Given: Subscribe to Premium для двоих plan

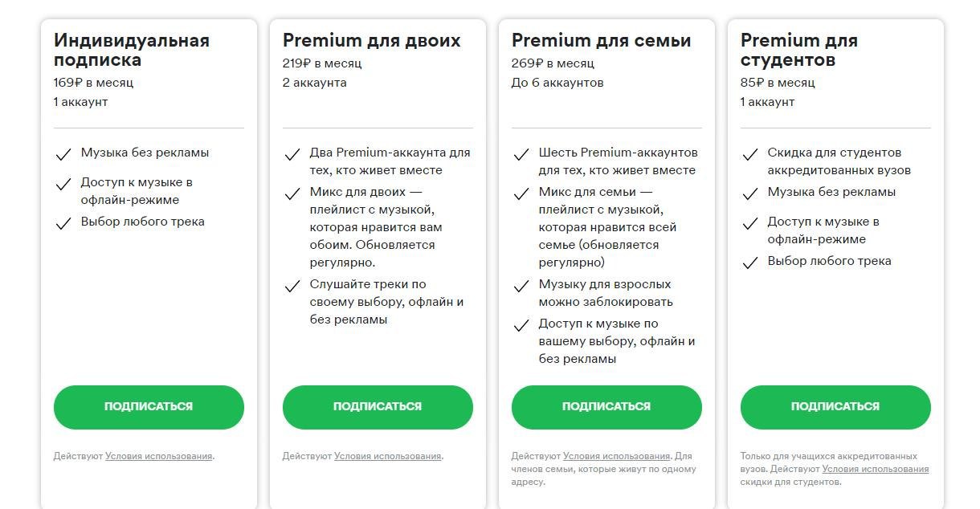Looking at the screenshot, I should coord(378,407).
